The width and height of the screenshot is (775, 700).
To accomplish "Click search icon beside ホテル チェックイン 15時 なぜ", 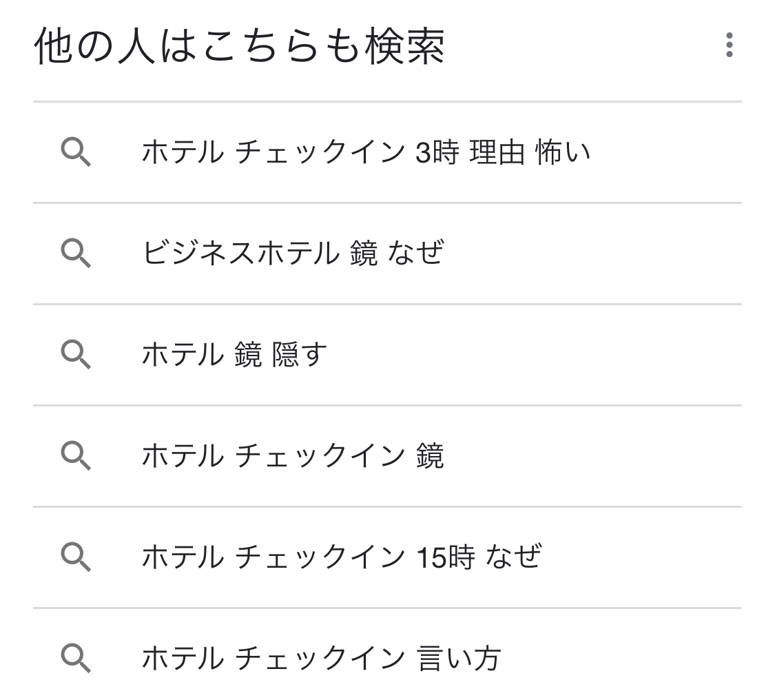I will coord(76,557).
